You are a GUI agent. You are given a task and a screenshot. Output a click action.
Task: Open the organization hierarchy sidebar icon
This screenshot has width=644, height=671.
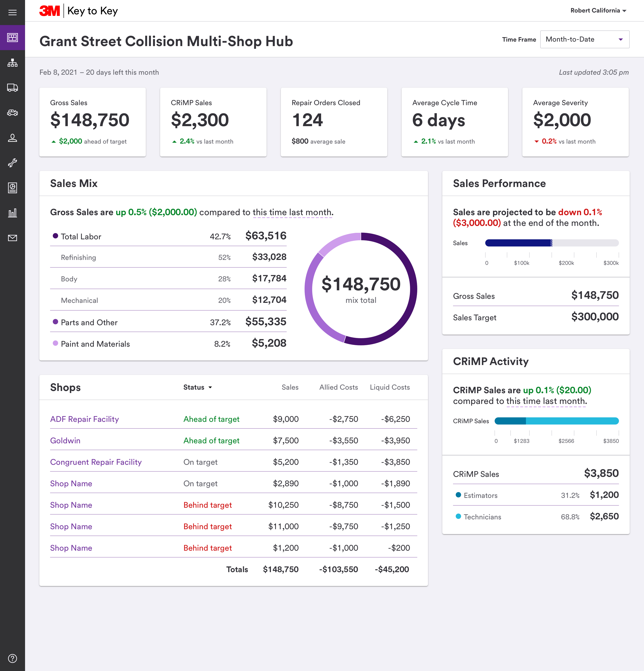click(12, 63)
